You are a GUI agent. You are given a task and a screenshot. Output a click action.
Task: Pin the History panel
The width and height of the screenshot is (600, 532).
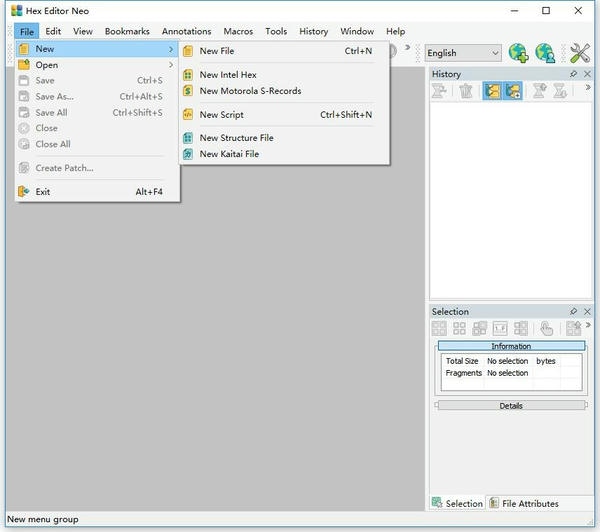point(573,74)
